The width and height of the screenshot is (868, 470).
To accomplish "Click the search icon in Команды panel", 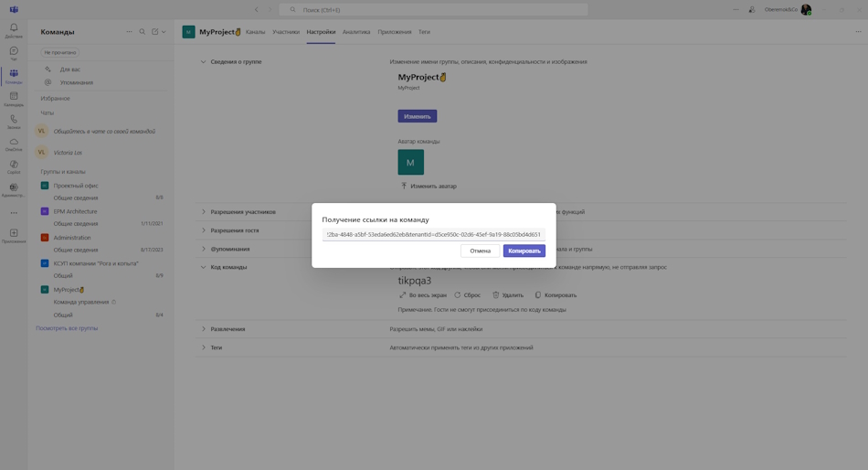I will point(143,32).
